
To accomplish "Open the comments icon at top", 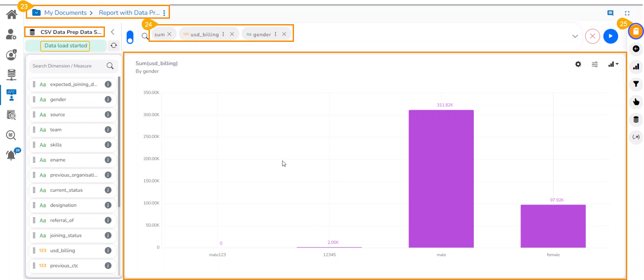I will 610,13.
